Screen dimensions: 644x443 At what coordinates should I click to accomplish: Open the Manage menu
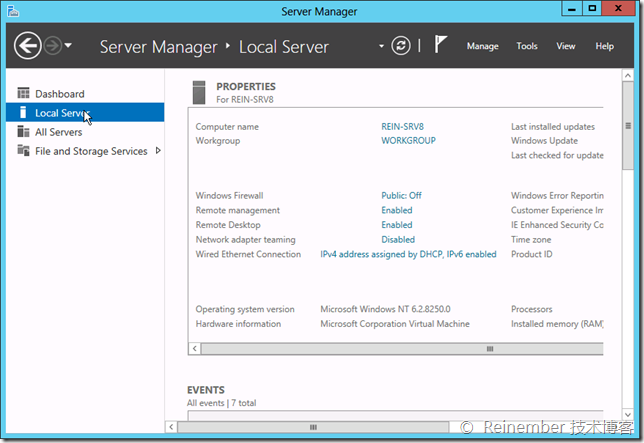pos(482,46)
